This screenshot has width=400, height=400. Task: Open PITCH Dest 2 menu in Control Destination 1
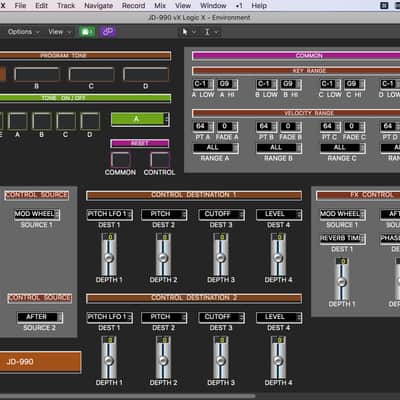pyautogui.click(x=164, y=214)
